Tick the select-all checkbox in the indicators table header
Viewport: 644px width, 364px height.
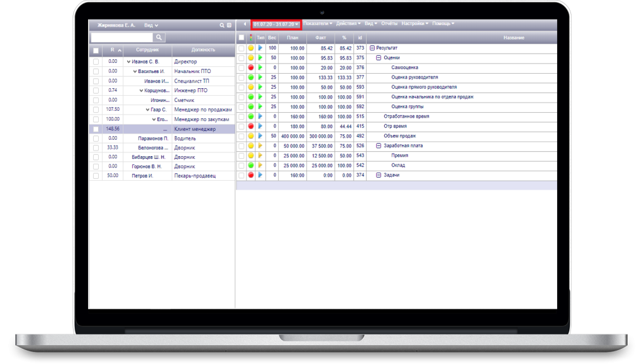[x=241, y=37]
